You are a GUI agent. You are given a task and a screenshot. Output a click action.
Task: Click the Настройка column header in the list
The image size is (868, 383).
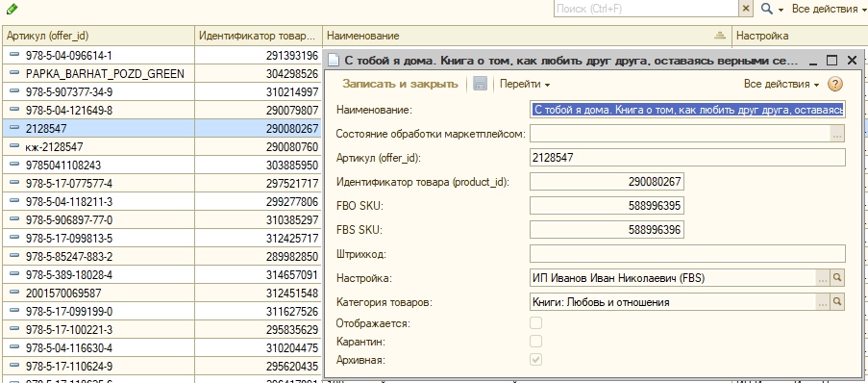click(x=800, y=36)
